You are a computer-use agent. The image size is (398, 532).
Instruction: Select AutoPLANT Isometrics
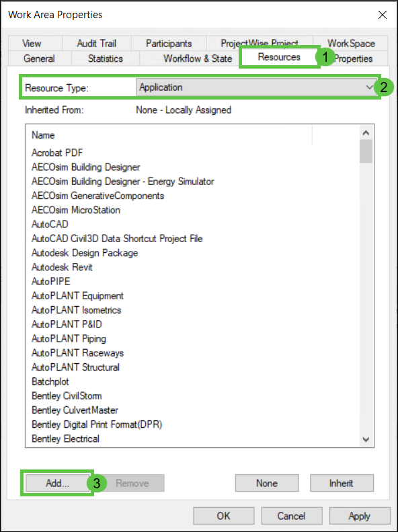(76, 310)
